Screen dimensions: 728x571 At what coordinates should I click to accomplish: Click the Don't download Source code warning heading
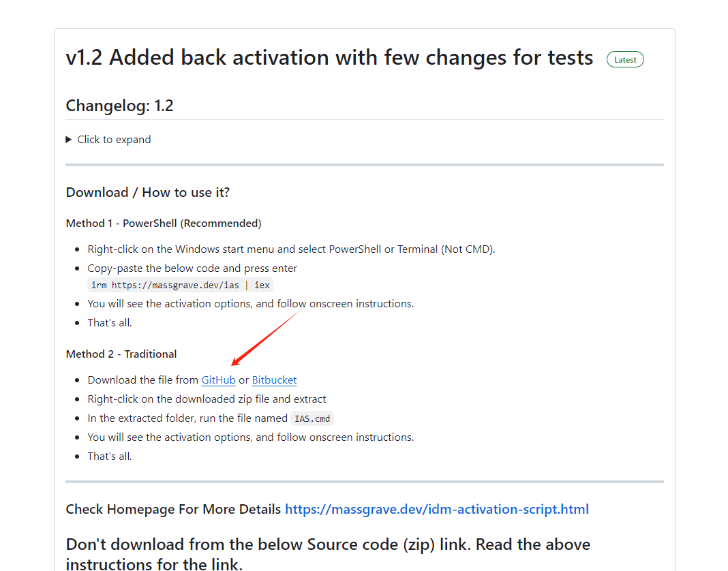(328, 554)
